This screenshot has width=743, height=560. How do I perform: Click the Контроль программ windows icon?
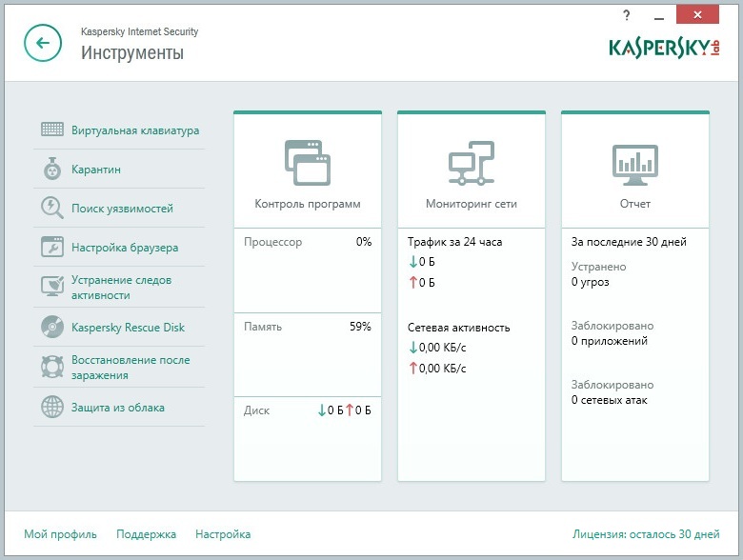pyautogui.click(x=308, y=163)
